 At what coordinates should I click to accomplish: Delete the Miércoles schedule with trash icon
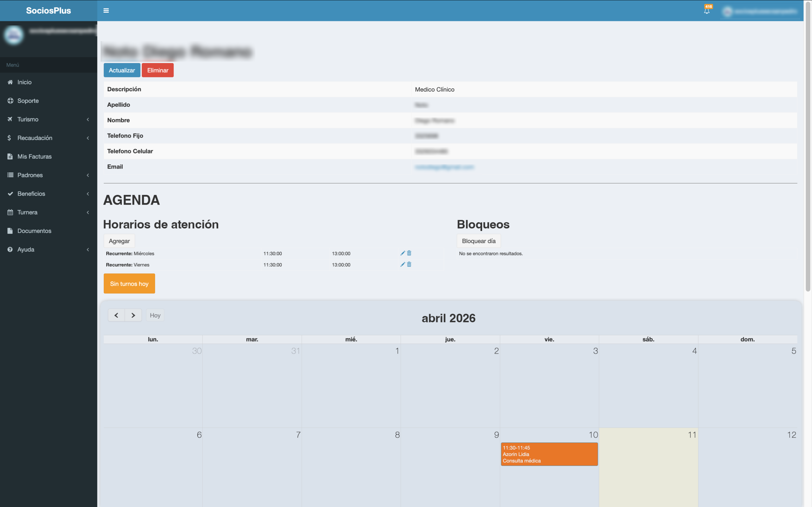tap(409, 253)
